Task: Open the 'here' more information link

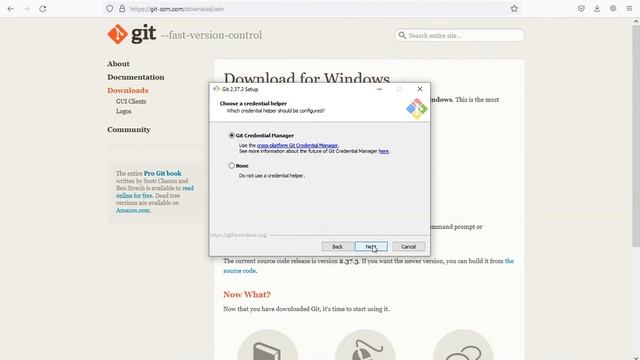Action: (x=383, y=151)
